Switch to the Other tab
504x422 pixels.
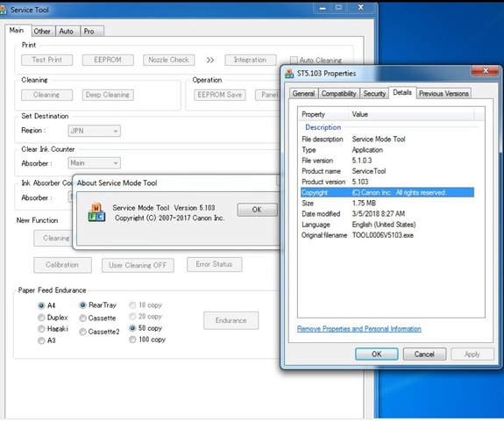pyautogui.click(x=43, y=32)
